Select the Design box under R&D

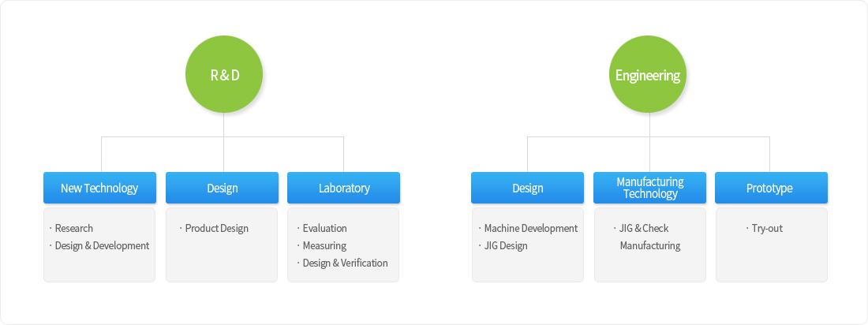[222, 188]
